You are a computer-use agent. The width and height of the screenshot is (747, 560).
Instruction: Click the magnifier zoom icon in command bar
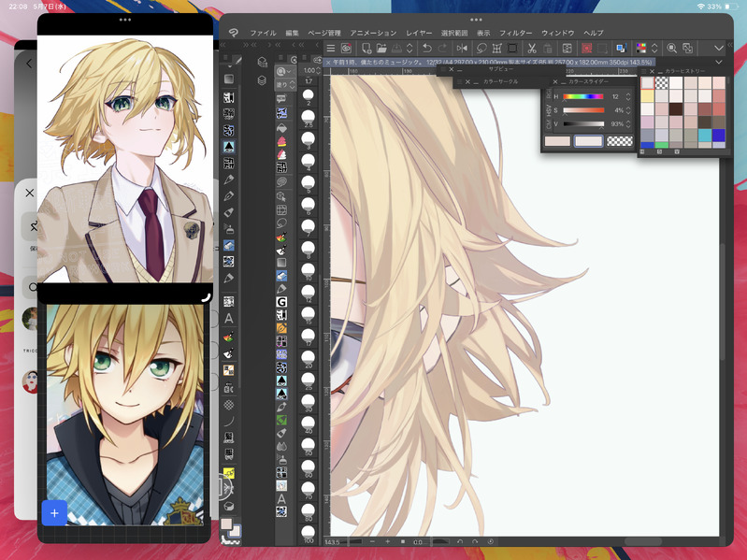point(671,48)
